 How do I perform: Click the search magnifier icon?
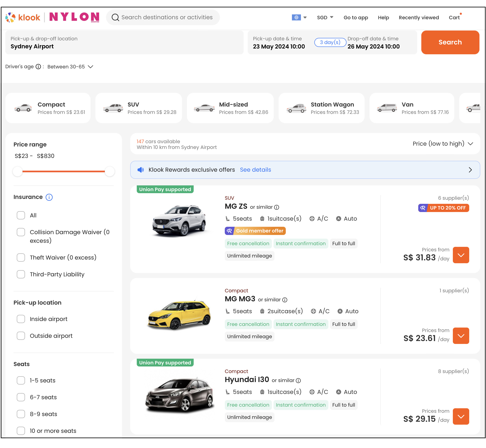pyautogui.click(x=115, y=17)
